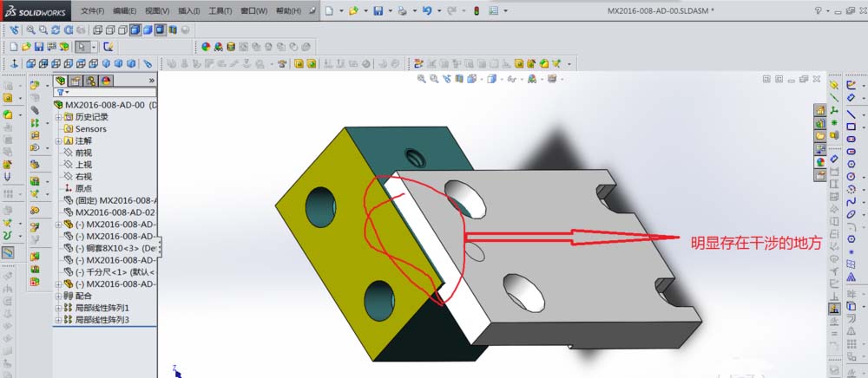Expand 局部线性阵列1 node

click(x=58, y=308)
